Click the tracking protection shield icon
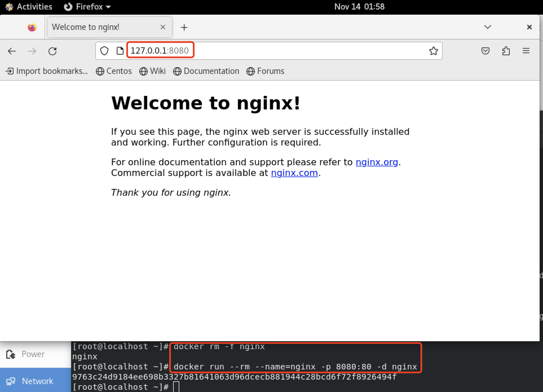 pyautogui.click(x=104, y=51)
